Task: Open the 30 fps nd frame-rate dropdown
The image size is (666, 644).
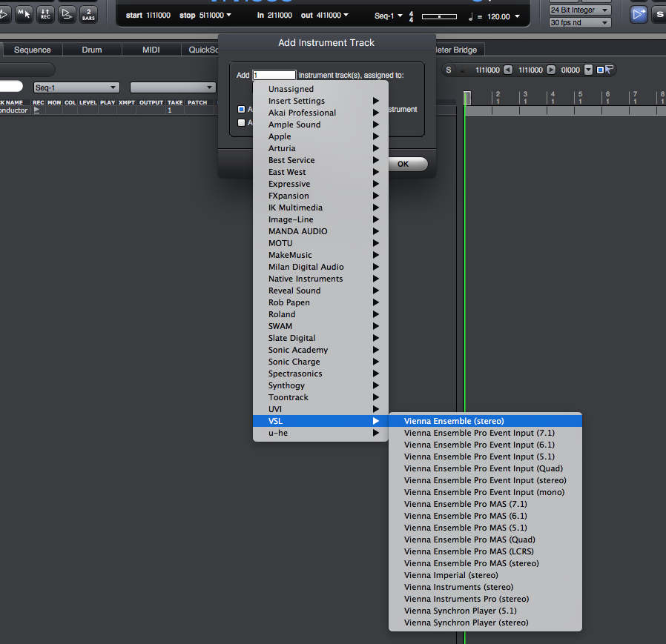Action: point(580,22)
